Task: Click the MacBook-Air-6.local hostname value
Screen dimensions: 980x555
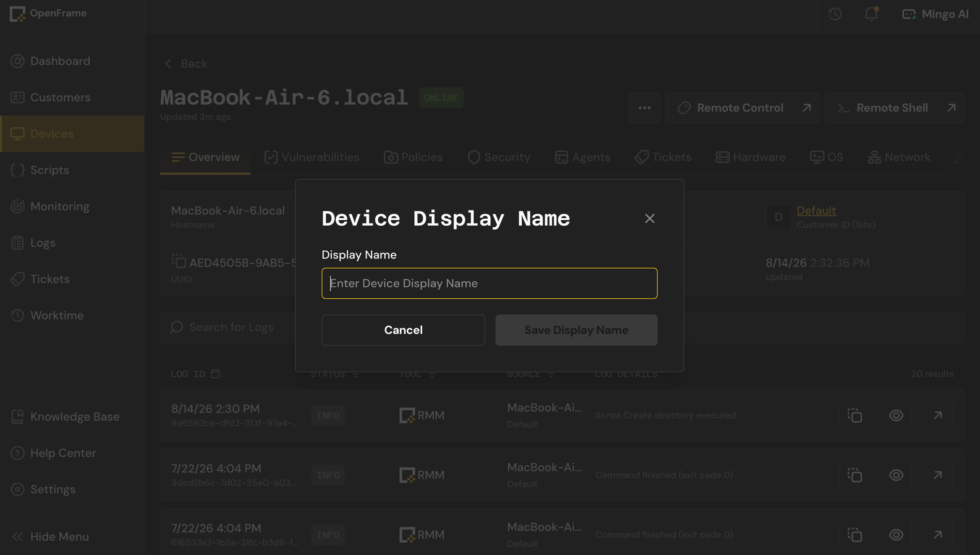Action: pyautogui.click(x=228, y=210)
